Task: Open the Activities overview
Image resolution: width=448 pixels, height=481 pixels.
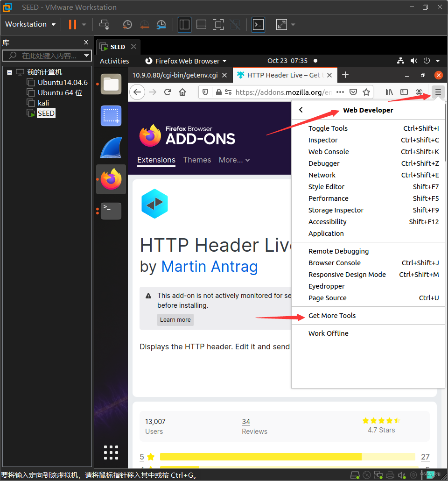Action: 114,61
